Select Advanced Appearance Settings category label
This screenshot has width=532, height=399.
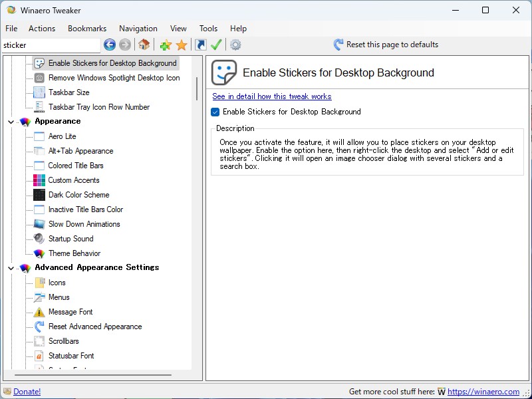[x=96, y=267]
